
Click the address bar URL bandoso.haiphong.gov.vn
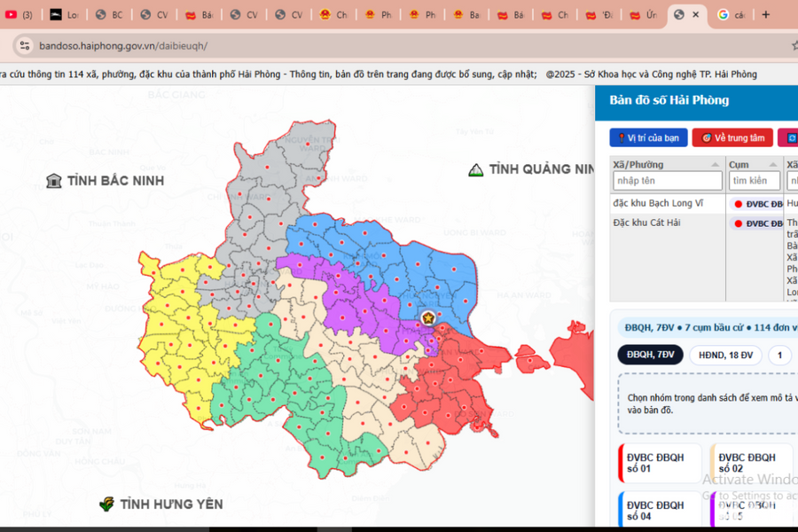[x=123, y=46]
